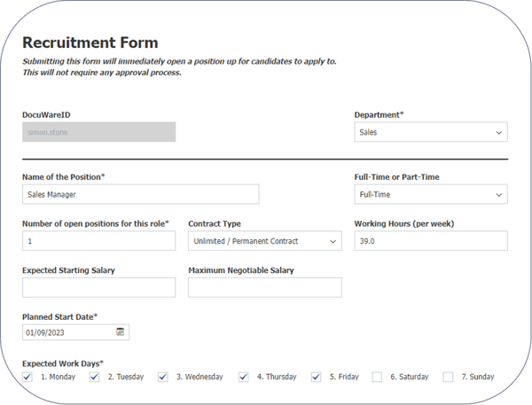Enable the Saturday work day checkbox
Viewport: 532px width, 405px height.
click(377, 377)
